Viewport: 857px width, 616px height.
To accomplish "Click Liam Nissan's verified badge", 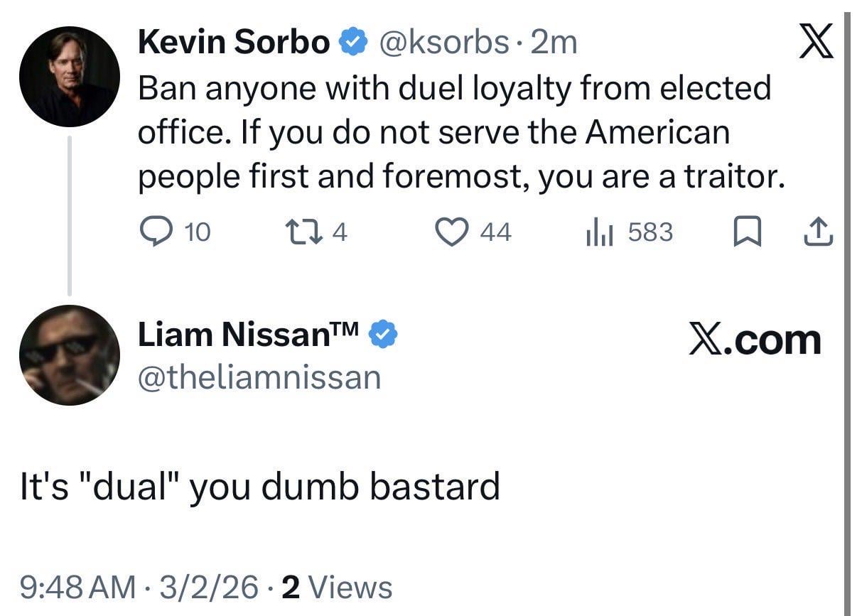I will coord(384,335).
